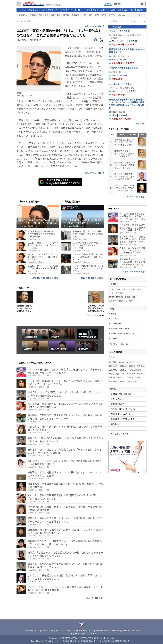Click the nav bar right arrow

[x=145, y=10]
